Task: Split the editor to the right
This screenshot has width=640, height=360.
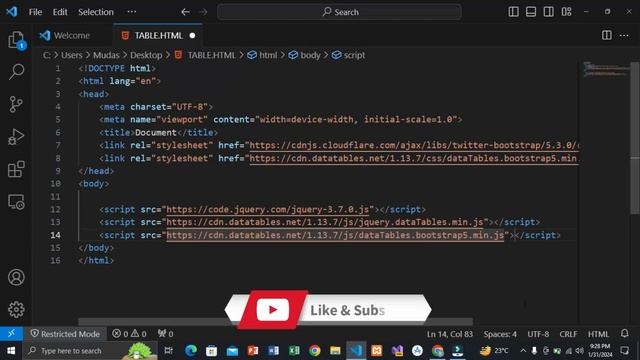Action: coord(607,36)
